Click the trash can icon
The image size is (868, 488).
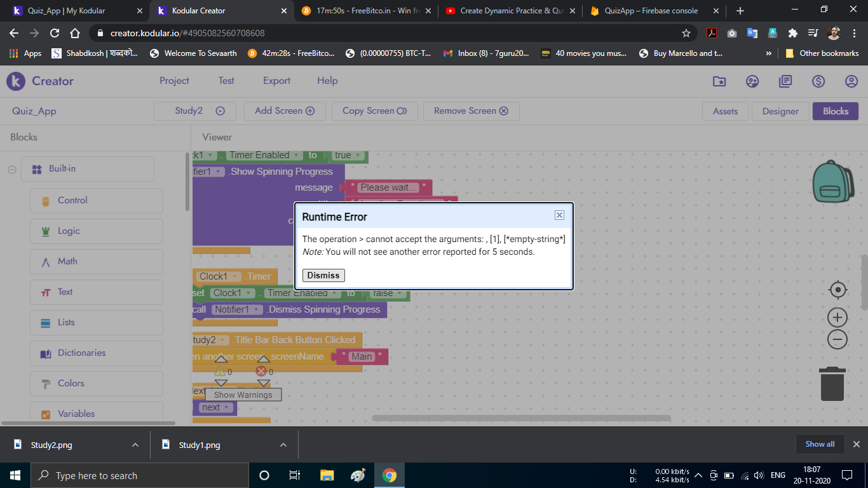click(832, 384)
